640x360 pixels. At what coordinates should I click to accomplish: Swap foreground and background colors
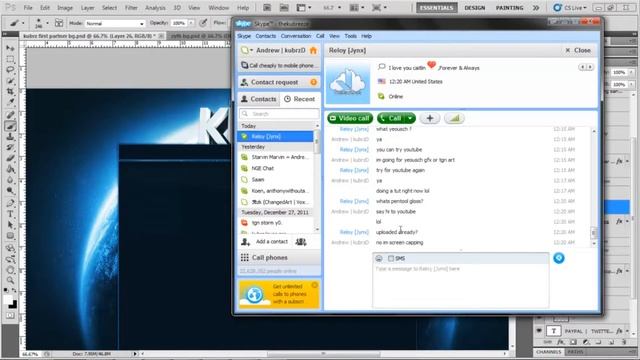(14, 290)
